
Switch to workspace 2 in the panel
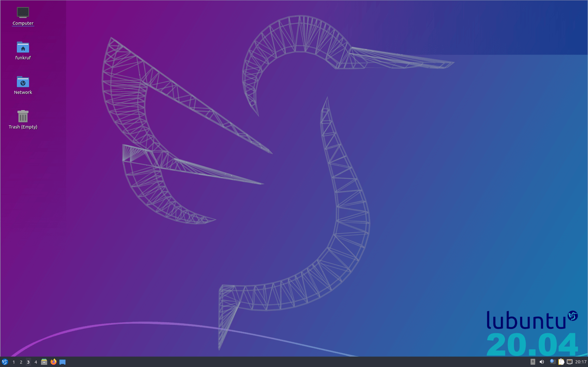point(21,362)
